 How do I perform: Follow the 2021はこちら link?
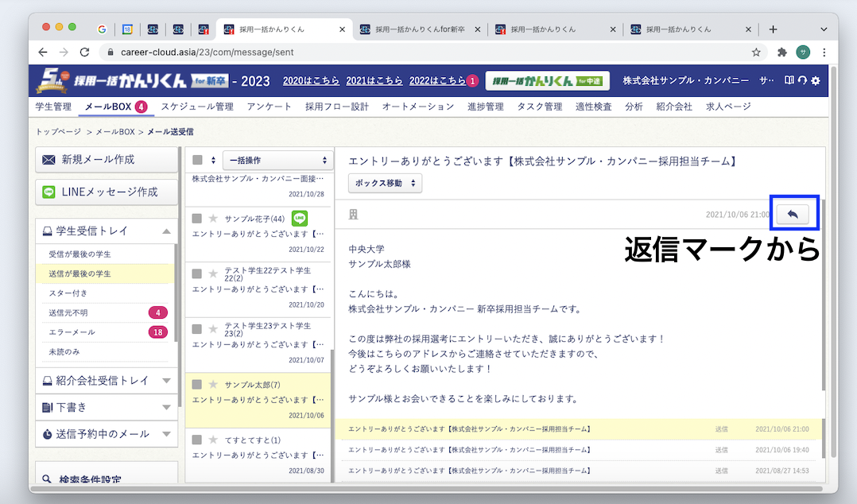click(x=374, y=80)
